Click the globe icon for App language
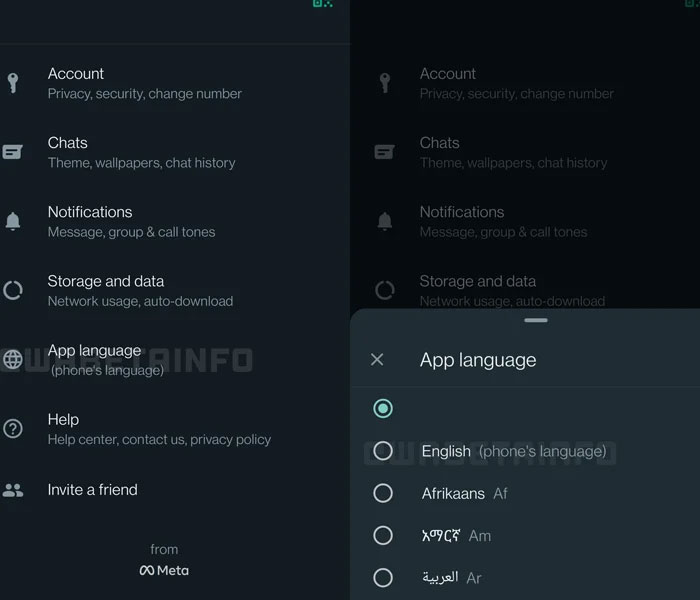This screenshot has width=700, height=600. [13, 360]
